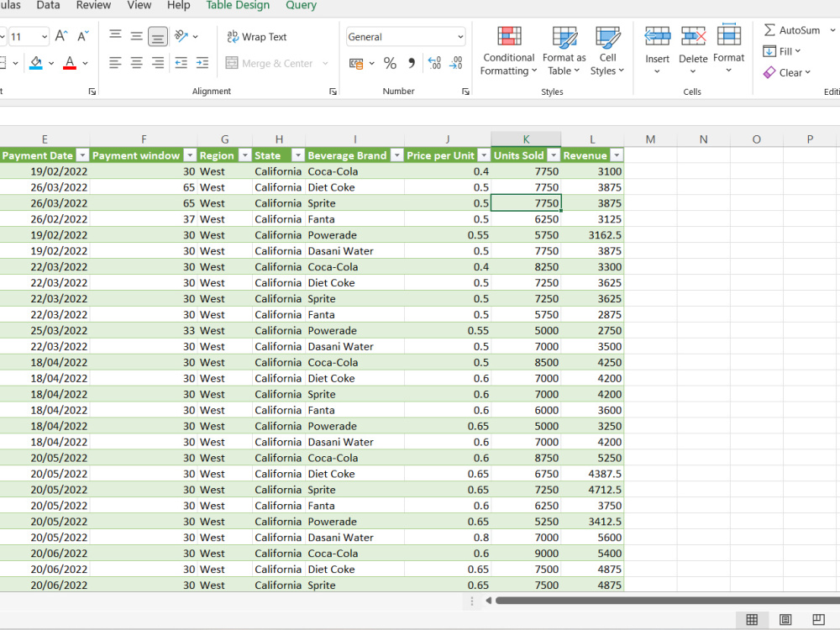Image resolution: width=840 pixels, height=630 pixels.
Task: Open Payment window filter dropdown
Action: [190, 155]
